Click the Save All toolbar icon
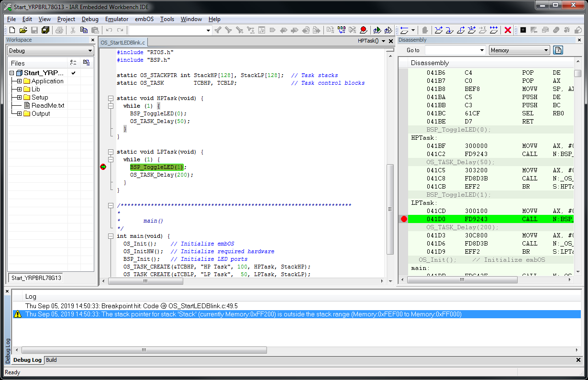Image resolution: width=588 pixels, height=380 pixels. [45, 30]
